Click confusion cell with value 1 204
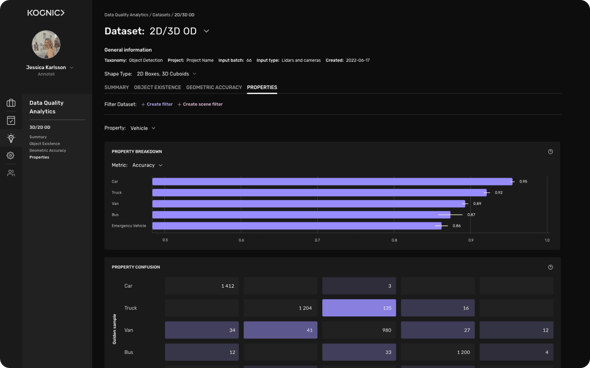 [280, 308]
